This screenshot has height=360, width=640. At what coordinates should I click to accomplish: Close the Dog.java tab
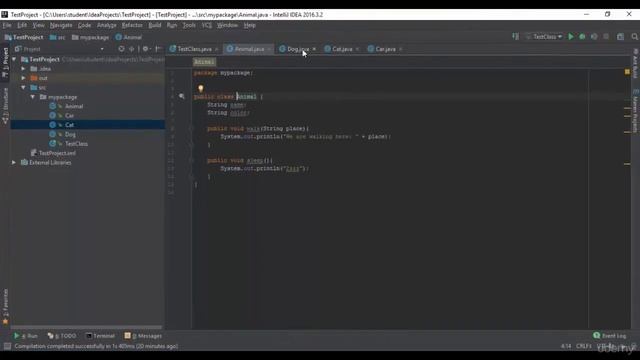tap(314, 49)
